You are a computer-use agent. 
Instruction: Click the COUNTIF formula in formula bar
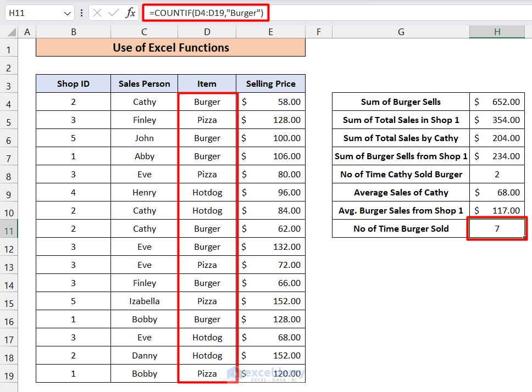click(206, 13)
